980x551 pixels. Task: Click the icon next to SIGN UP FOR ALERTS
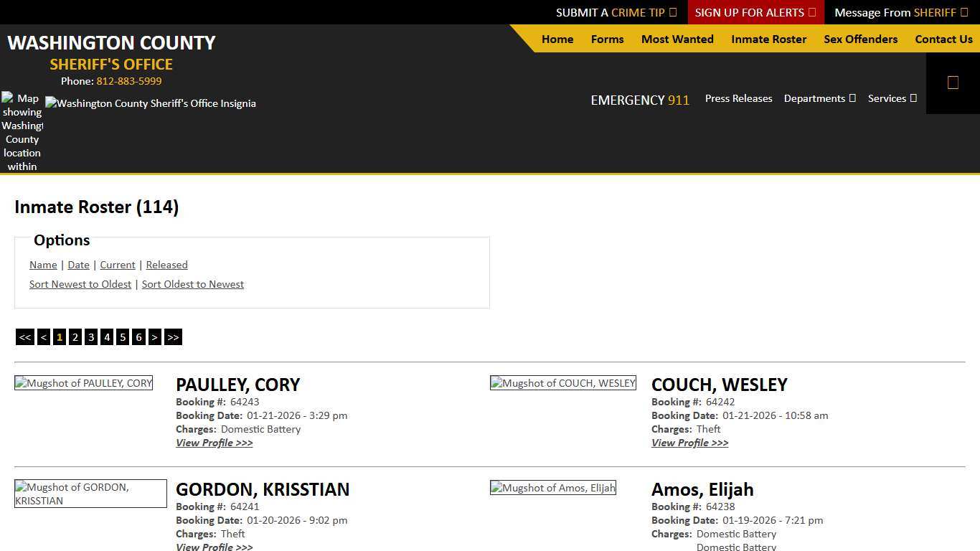[811, 12]
